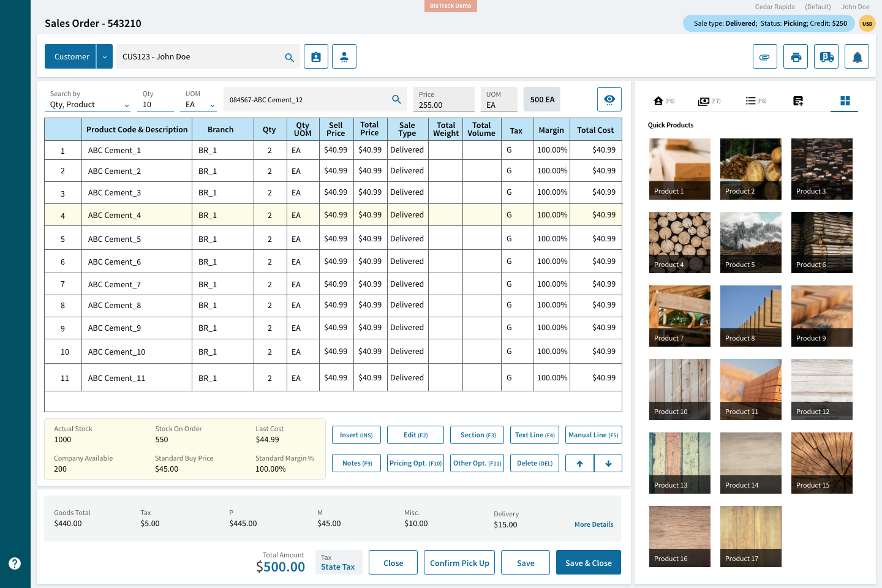This screenshot has width=882, height=588.
Task: Click the help question mark icon
Action: pyautogui.click(x=15, y=563)
